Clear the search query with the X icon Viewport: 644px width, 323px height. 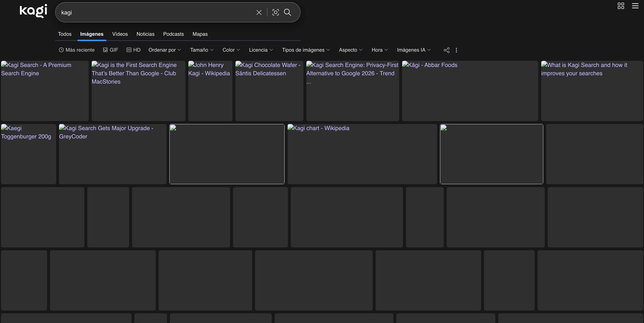coord(259,12)
